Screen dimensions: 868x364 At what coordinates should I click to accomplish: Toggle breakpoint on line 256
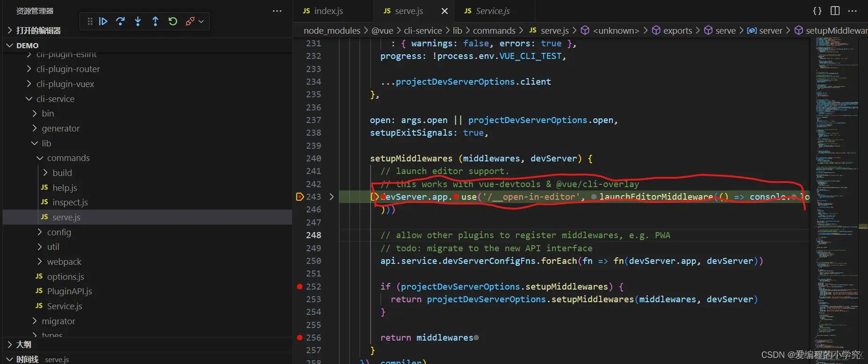pos(300,337)
